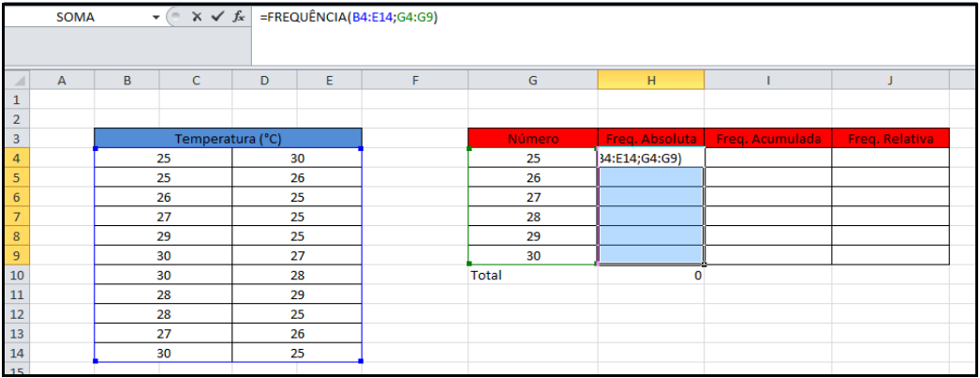
Task: Select column H header
Action: point(651,82)
